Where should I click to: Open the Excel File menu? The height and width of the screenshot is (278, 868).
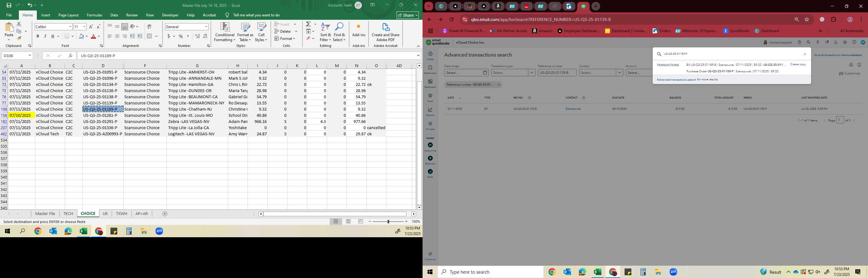click(9, 15)
